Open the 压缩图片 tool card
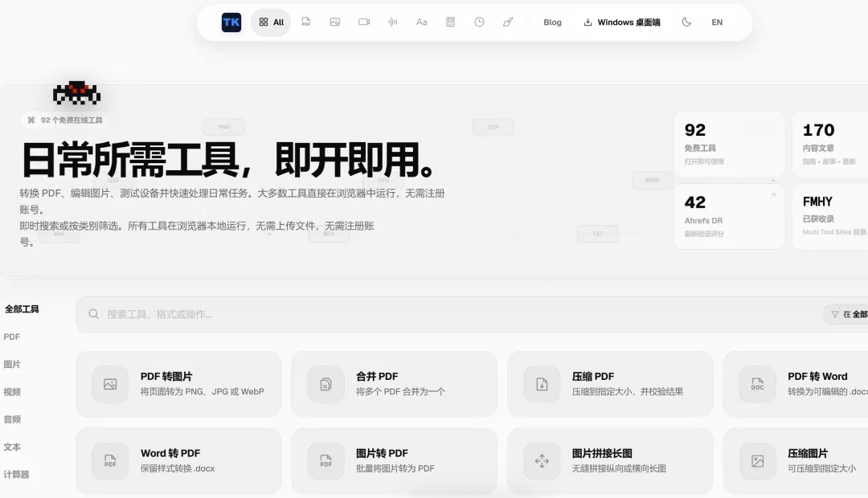This screenshot has height=498, width=868. (796, 461)
